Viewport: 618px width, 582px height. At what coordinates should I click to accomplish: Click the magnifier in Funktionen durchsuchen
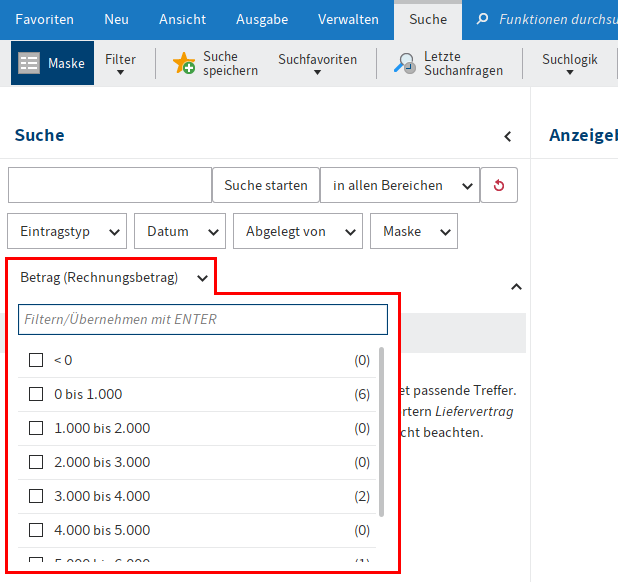pos(483,19)
